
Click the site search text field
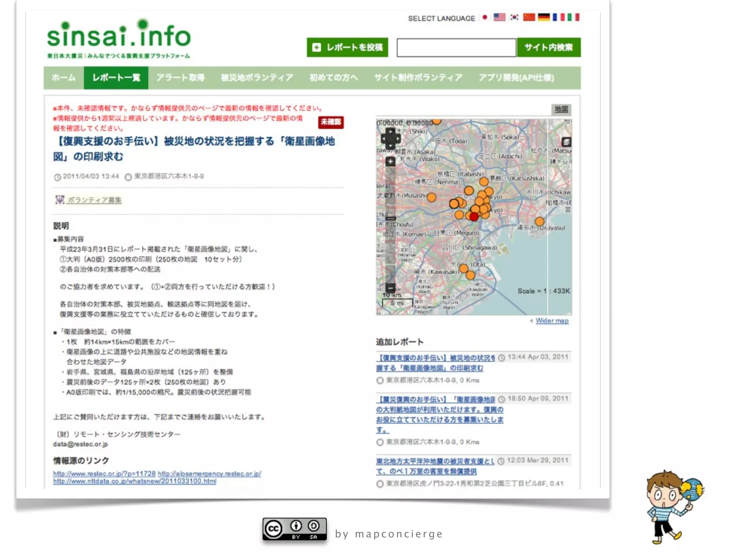click(x=456, y=47)
